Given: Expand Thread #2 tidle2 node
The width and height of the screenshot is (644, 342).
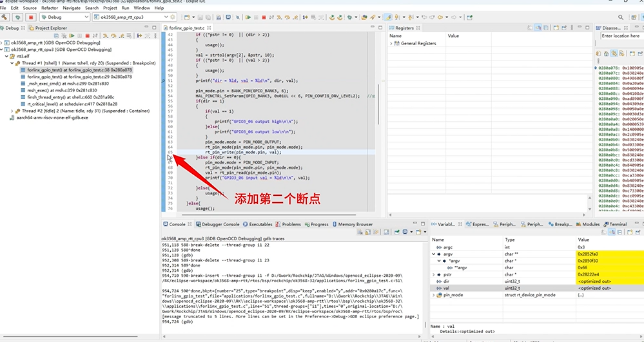Looking at the screenshot, I should click(12, 111).
